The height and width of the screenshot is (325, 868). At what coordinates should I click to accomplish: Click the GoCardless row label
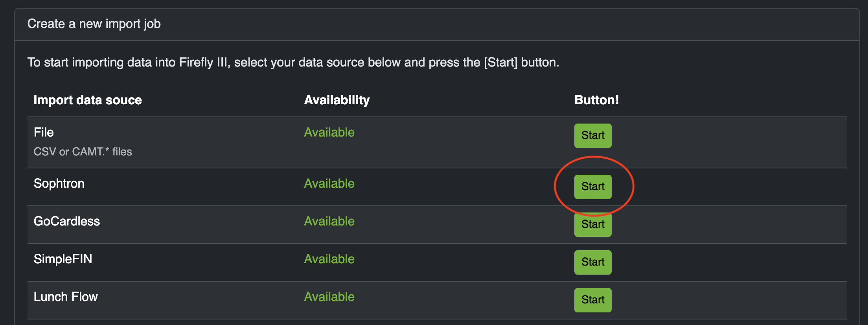(x=67, y=220)
